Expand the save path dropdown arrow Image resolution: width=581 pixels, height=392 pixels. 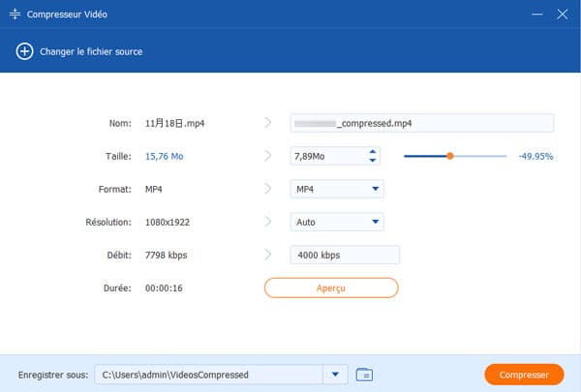tap(335, 375)
